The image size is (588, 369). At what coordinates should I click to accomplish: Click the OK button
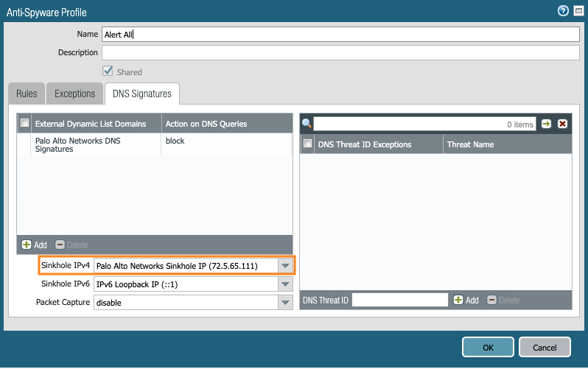click(488, 347)
